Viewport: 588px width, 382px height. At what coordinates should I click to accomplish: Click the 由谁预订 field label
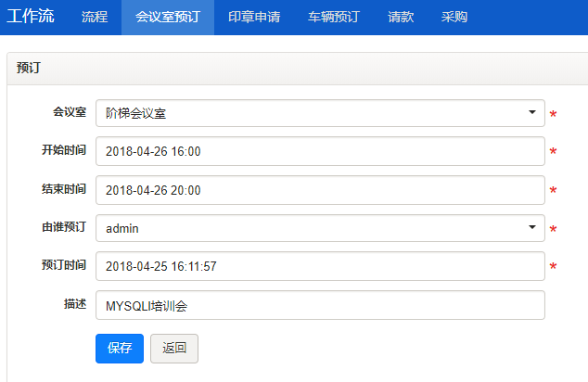pos(64,227)
